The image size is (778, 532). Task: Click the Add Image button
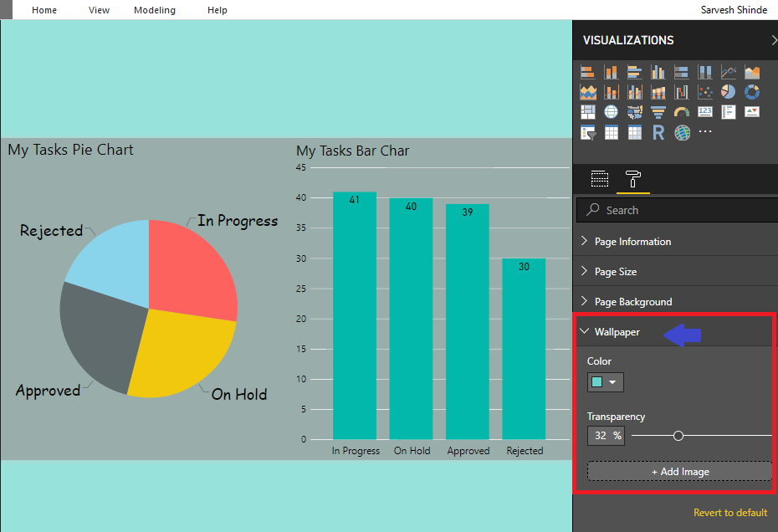(x=679, y=471)
